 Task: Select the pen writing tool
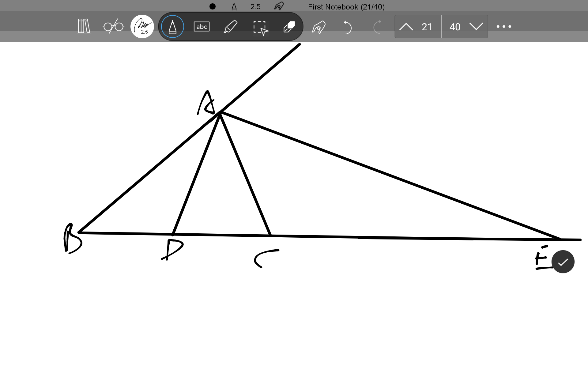click(172, 27)
